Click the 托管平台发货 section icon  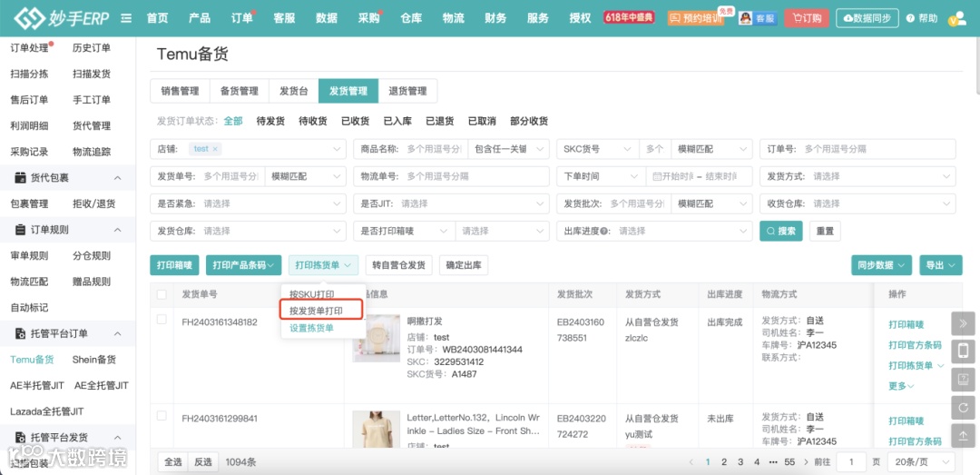click(x=20, y=437)
